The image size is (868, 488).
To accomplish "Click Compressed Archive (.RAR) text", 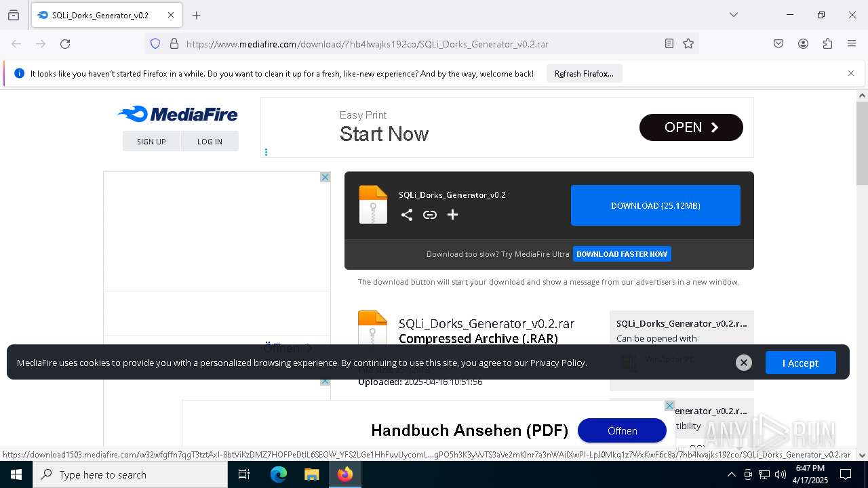I will coord(478,338).
